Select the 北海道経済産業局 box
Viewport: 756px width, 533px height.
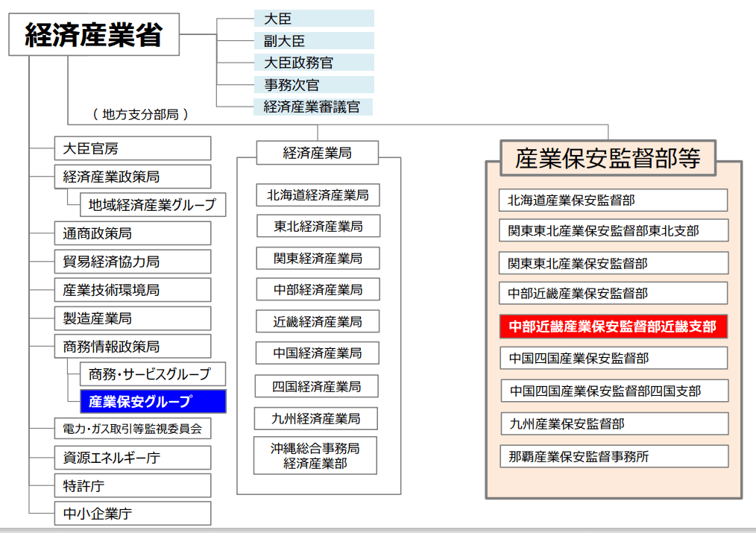(318, 195)
